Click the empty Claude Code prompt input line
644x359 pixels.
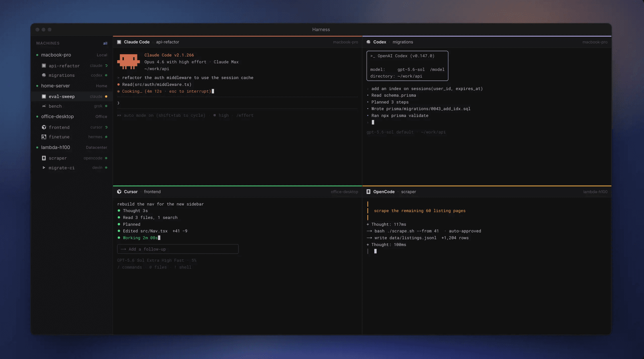237,103
